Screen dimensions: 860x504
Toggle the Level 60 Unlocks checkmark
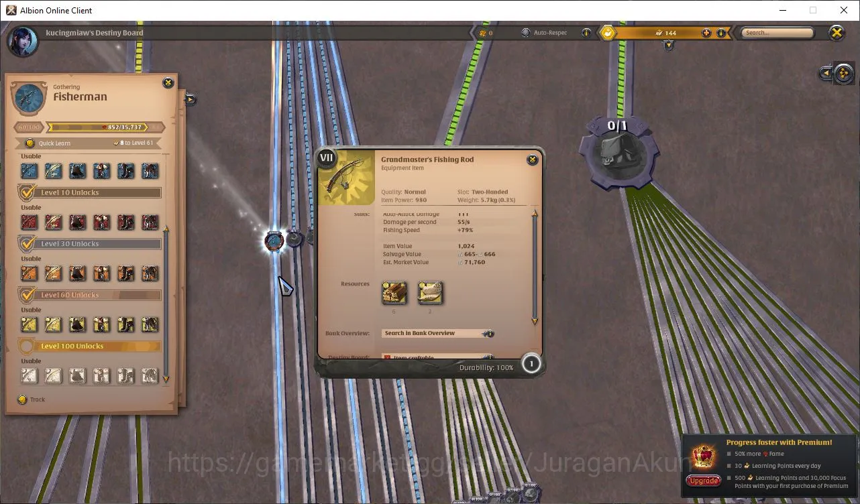(28, 295)
